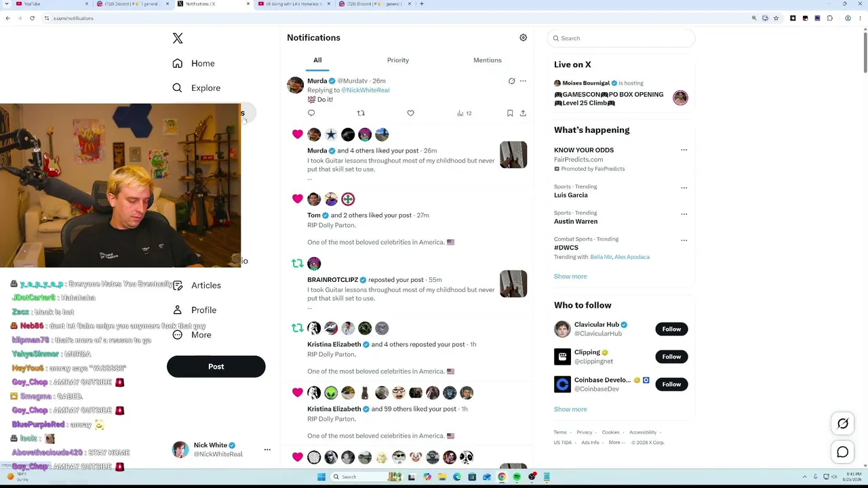Click the X logo in the sidebar
Image resolution: width=868 pixels, height=488 pixels.
178,39
